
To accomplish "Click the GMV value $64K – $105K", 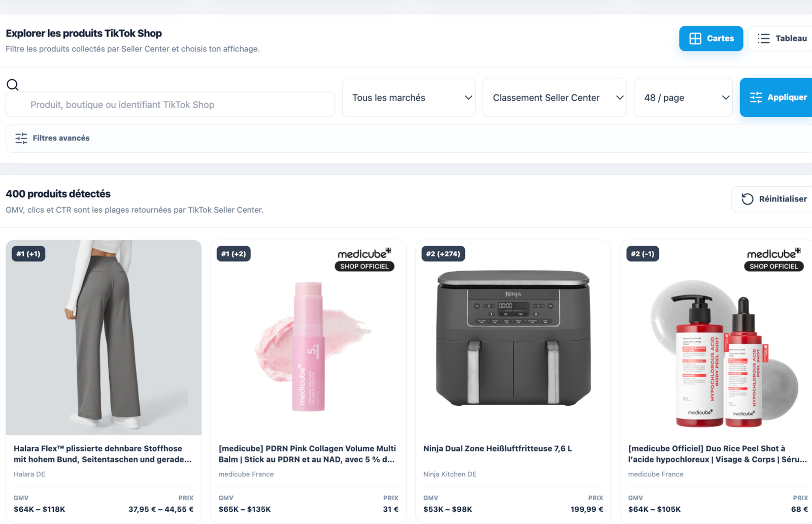I will point(655,509).
